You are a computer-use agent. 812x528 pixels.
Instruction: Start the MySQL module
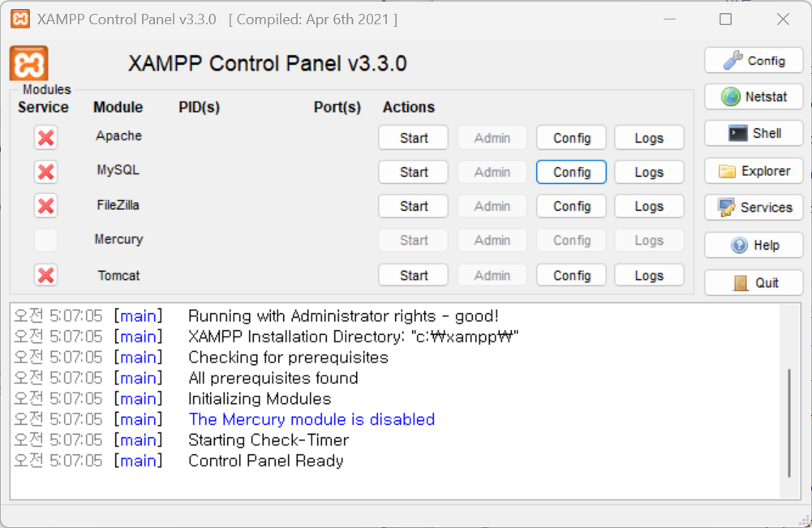[x=413, y=172]
